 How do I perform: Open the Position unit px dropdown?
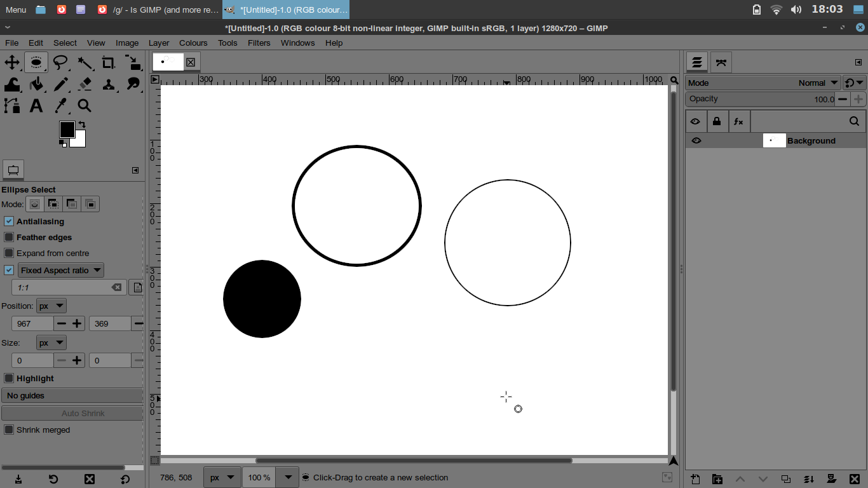coord(51,306)
